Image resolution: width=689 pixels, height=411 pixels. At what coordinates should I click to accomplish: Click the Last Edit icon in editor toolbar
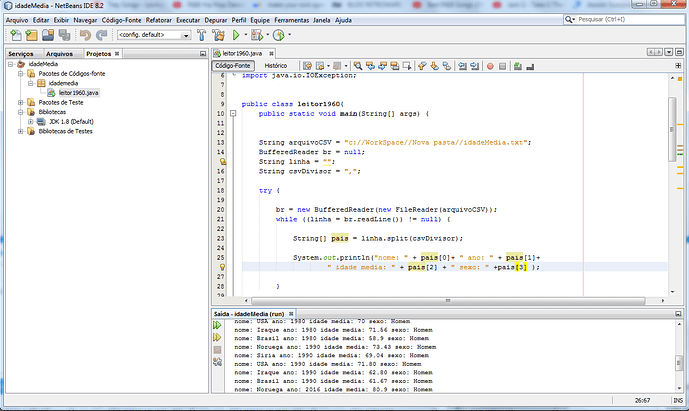click(307, 66)
